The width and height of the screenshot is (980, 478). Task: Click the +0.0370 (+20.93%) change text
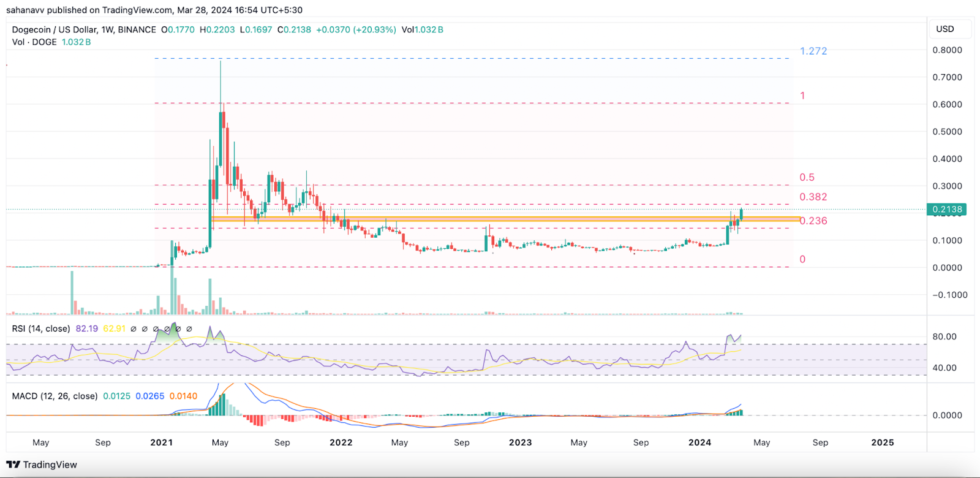click(356, 29)
